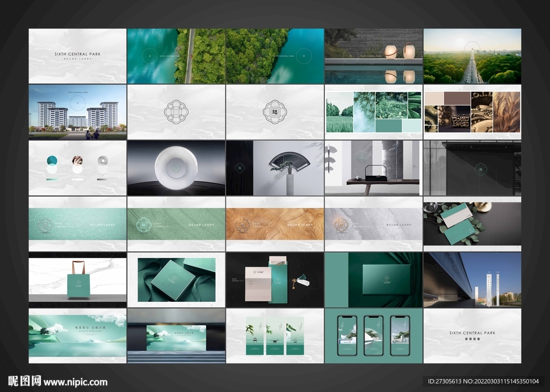Pick the grey circle color swatch
The width and height of the screenshot is (550, 392).
tap(103, 161)
